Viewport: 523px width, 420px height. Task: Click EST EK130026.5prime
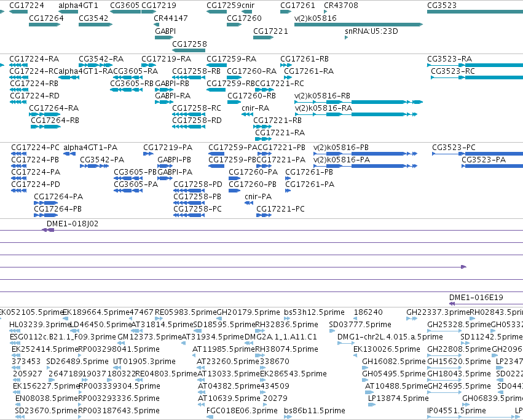(x=387, y=349)
